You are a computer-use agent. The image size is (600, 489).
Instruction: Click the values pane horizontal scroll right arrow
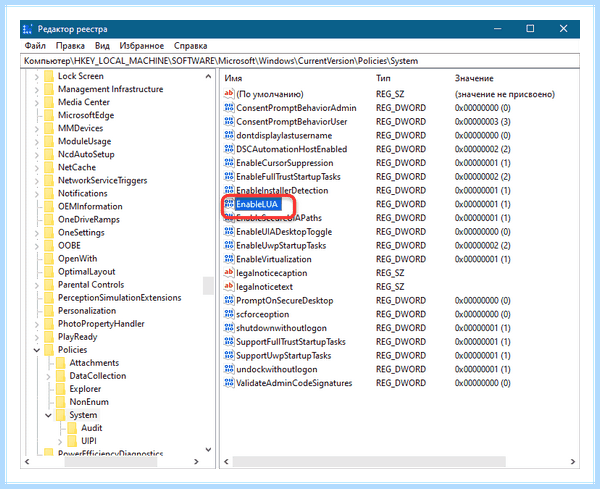point(572,461)
